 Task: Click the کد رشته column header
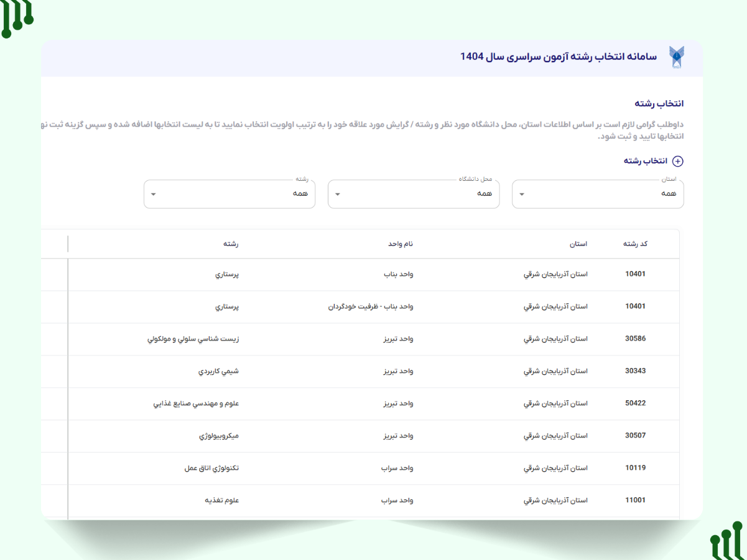[x=635, y=244]
